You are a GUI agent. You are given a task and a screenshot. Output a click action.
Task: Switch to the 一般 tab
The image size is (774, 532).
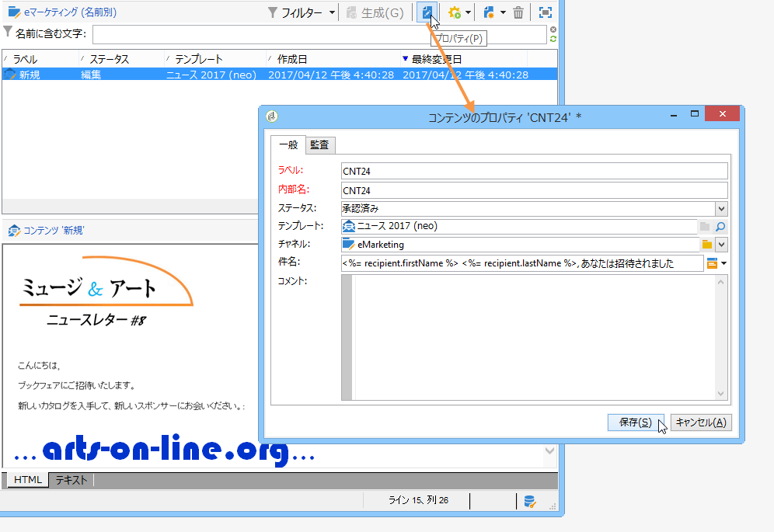point(288,145)
